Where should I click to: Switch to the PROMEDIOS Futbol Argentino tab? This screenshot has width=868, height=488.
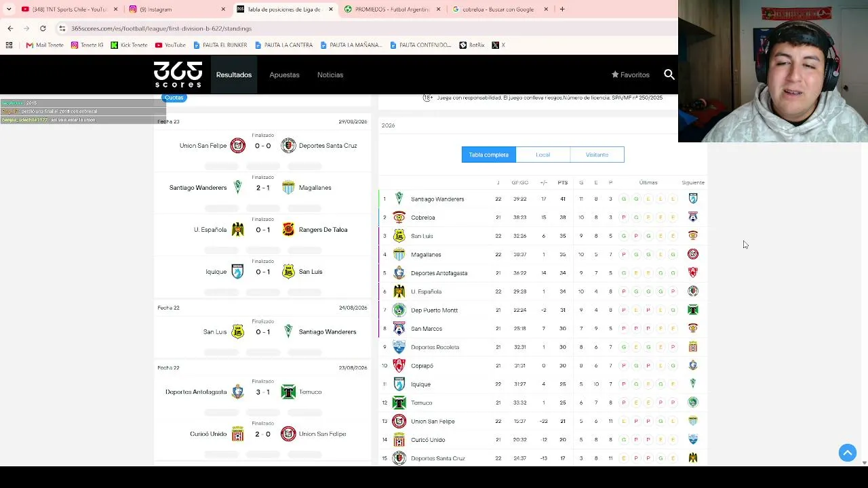392,9
